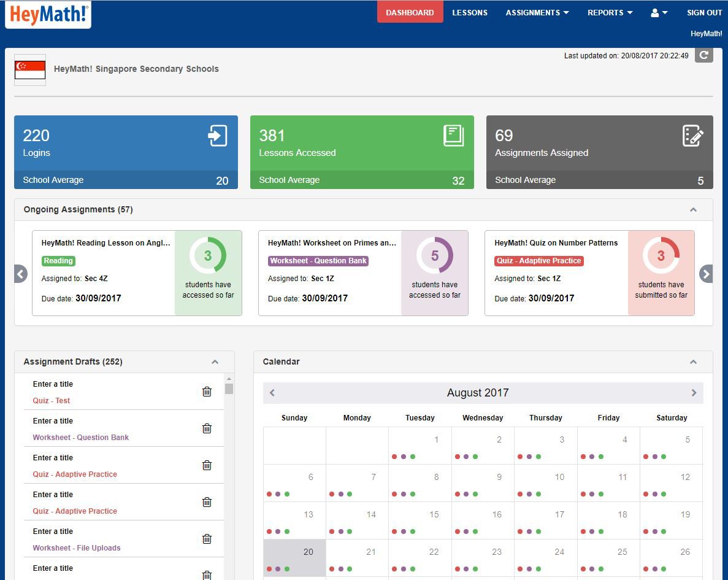
Task: Delete the first Quiz - Adaptive Practice draft
Action: click(207, 465)
